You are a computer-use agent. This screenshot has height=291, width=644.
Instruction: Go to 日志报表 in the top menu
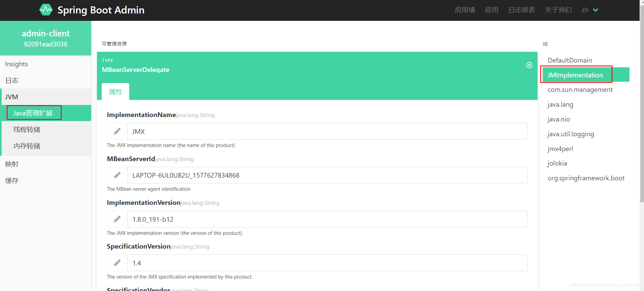(x=521, y=10)
